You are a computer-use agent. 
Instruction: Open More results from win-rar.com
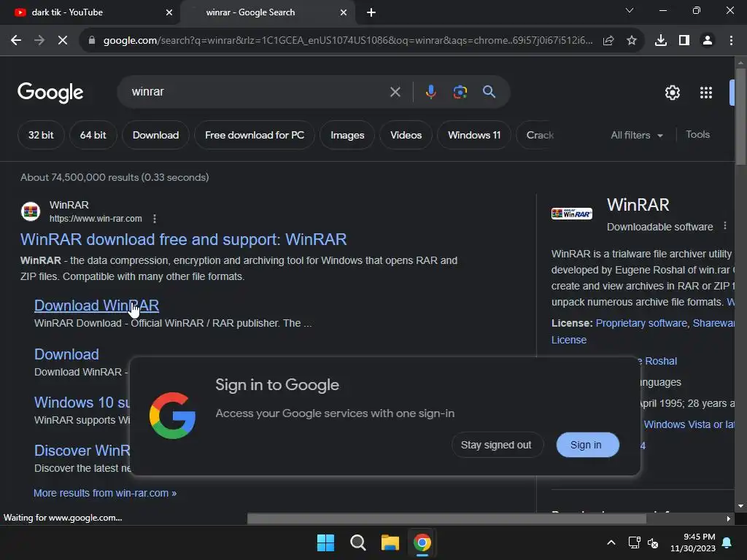(x=105, y=493)
